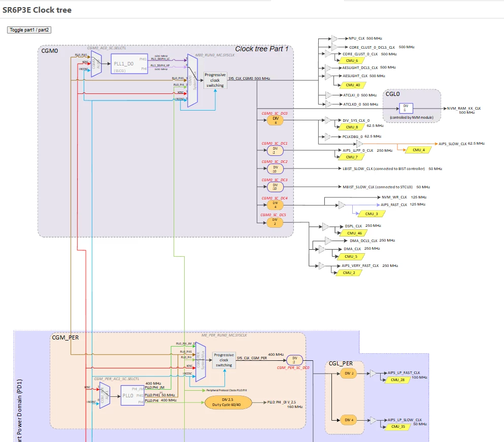The image size is (504, 442).
Task: Click the CMU_6 monitor box
Action: [352, 60]
